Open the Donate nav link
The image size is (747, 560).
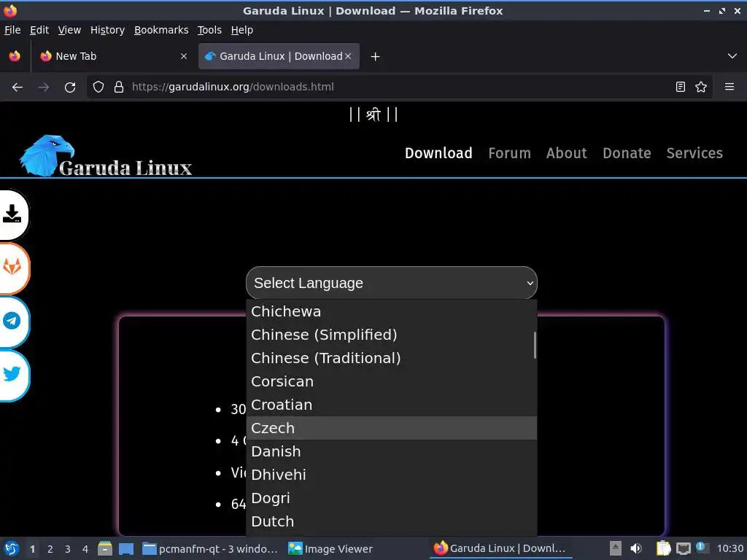[x=627, y=153]
